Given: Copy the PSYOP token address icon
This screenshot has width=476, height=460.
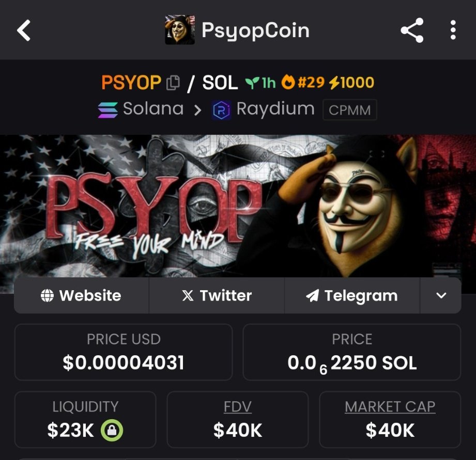Looking at the screenshot, I should tap(173, 83).
